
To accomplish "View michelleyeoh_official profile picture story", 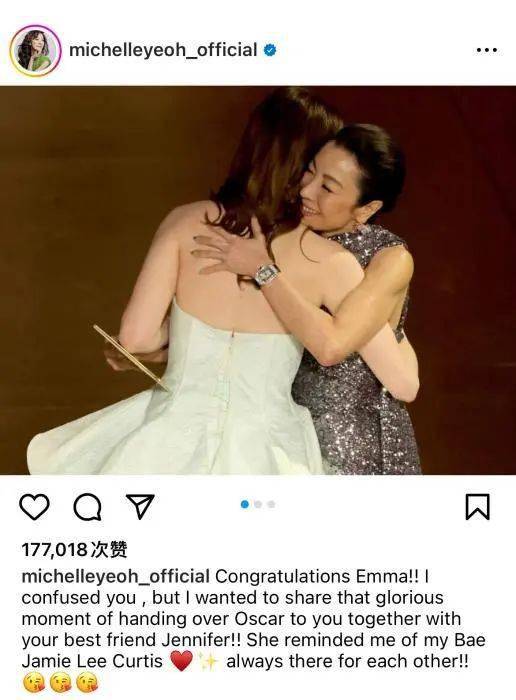I will (35, 50).
